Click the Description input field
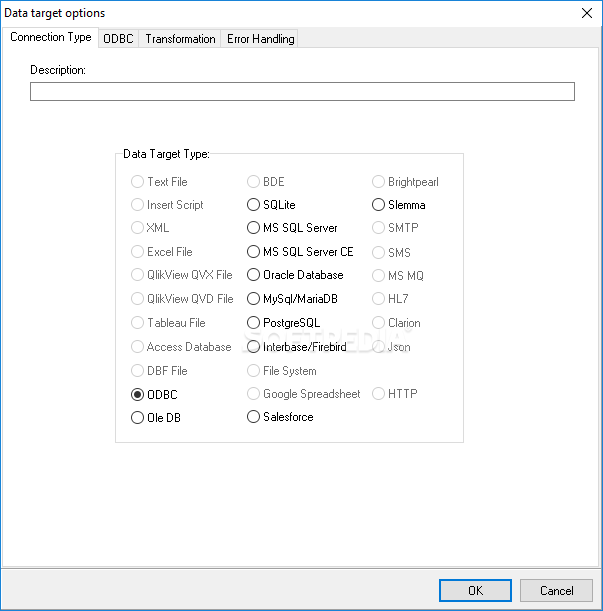Screen dimensions: 603x611 pos(302,92)
